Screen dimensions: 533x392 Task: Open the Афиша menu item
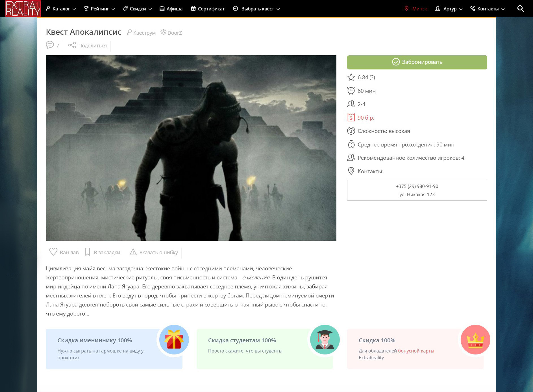pyautogui.click(x=171, y=9)
